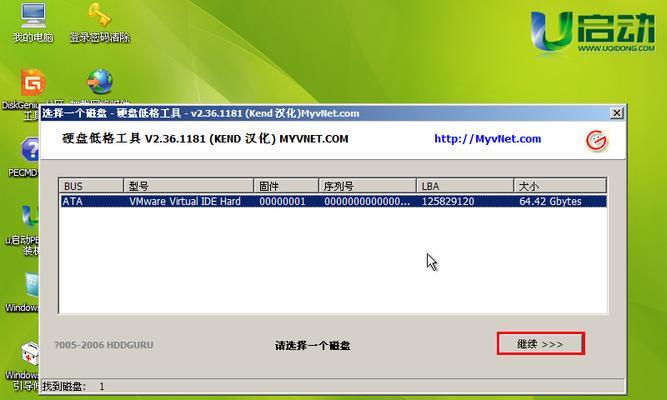Launch the 登录密码清除 key icon
The image size is (667, 400).
(x=100, y=22)
